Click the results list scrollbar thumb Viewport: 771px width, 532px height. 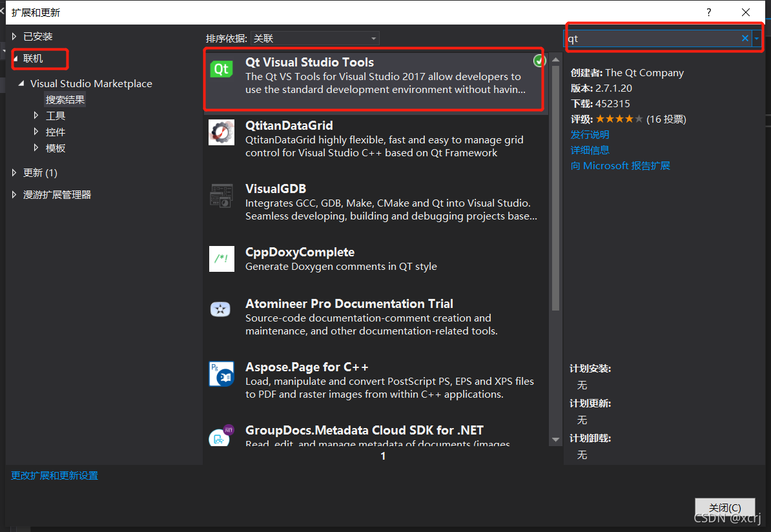(555, 188)
